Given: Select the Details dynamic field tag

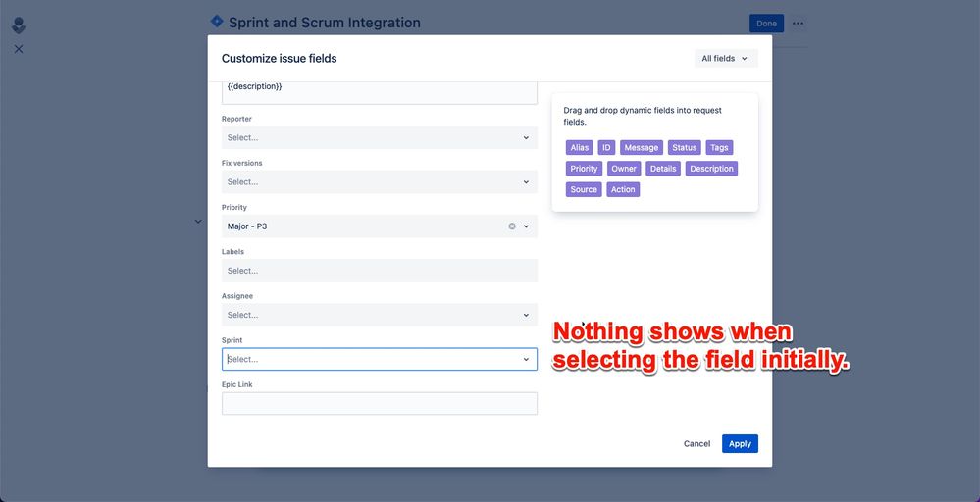Looking at the screenshot, I should (663, 169).
